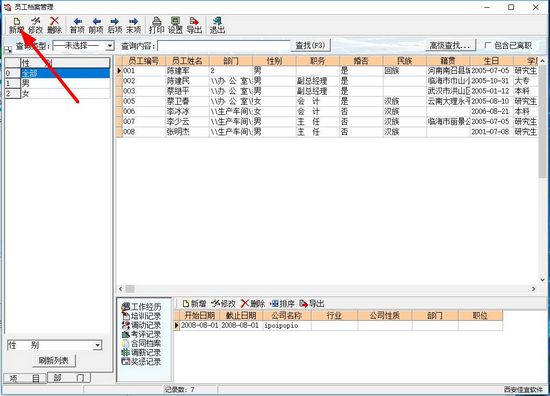Open the 性别 grouping dropdown at bottom left
The width and height of the screenshot is (550, 396).
98,345
